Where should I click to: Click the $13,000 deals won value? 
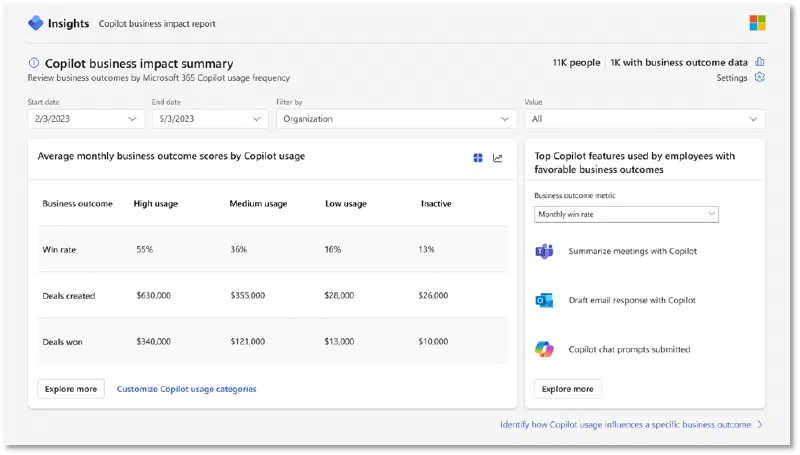click(339, 341)
